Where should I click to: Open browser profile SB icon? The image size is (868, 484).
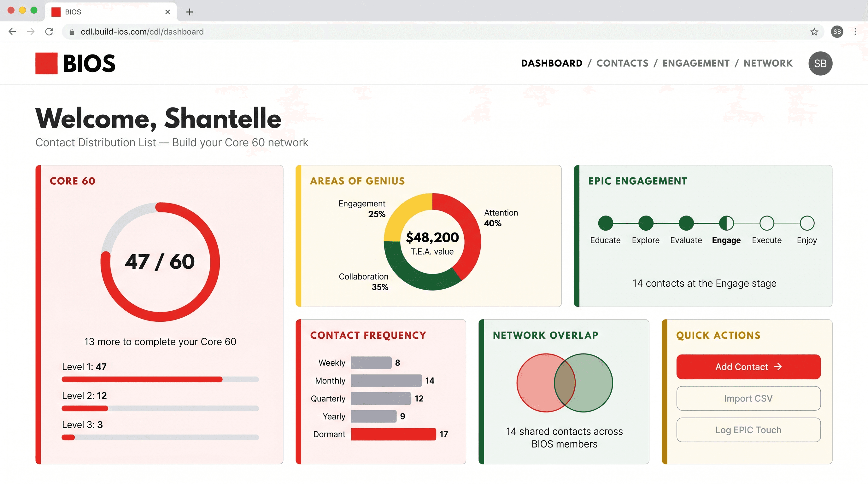click(837, 32)
